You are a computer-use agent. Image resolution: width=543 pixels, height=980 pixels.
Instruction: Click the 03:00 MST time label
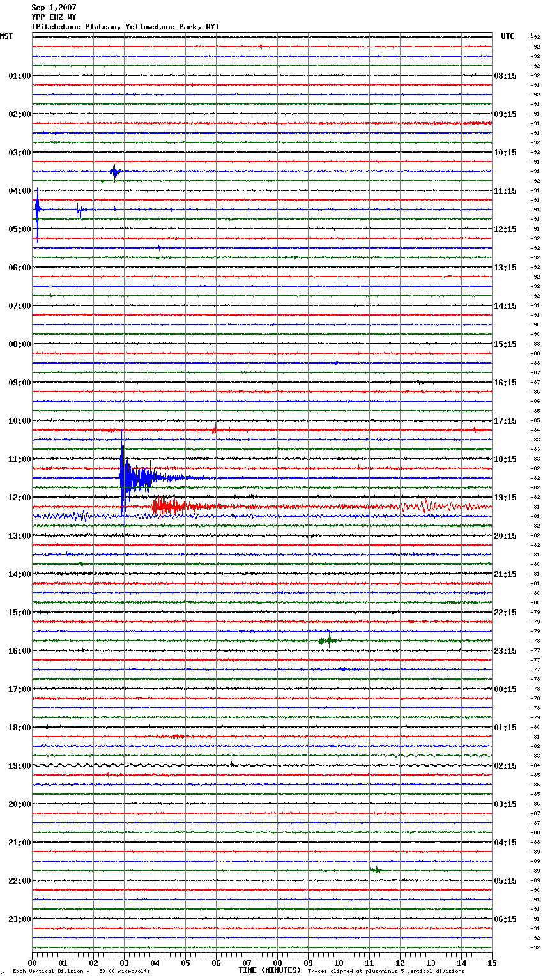click(20, 153)
